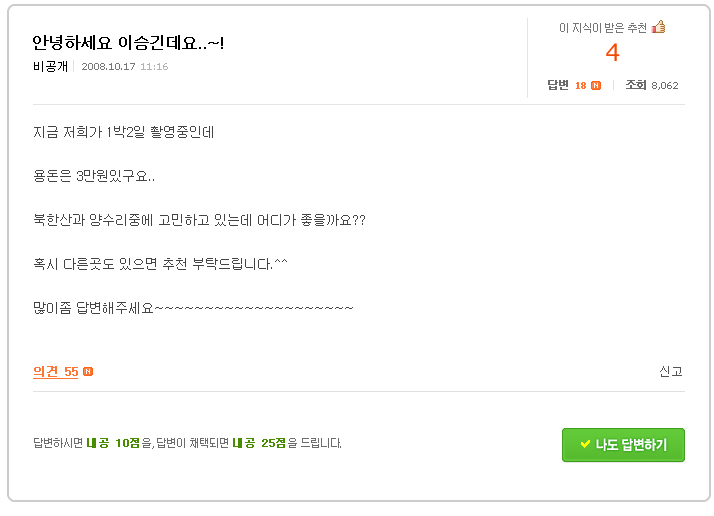Screen dimensions: 714x516
Task: Click the line 용돈은 3만원있구요
Action: tap(94, 176)
